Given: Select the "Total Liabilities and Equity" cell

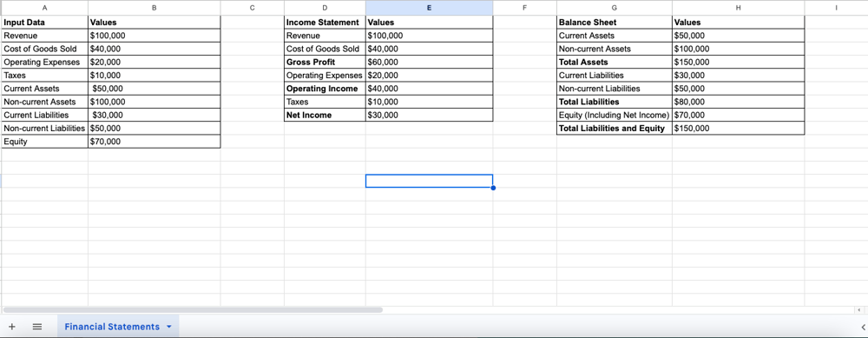Looking at the screenshot, I should pos(615,129).
